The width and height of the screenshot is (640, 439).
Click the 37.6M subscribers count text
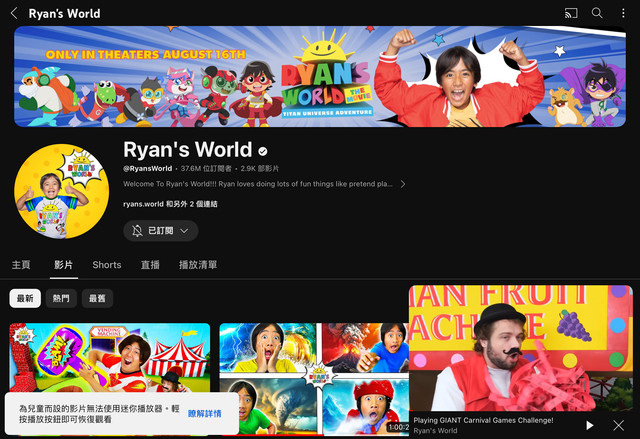pyautogui.click(x=206, y=169)
